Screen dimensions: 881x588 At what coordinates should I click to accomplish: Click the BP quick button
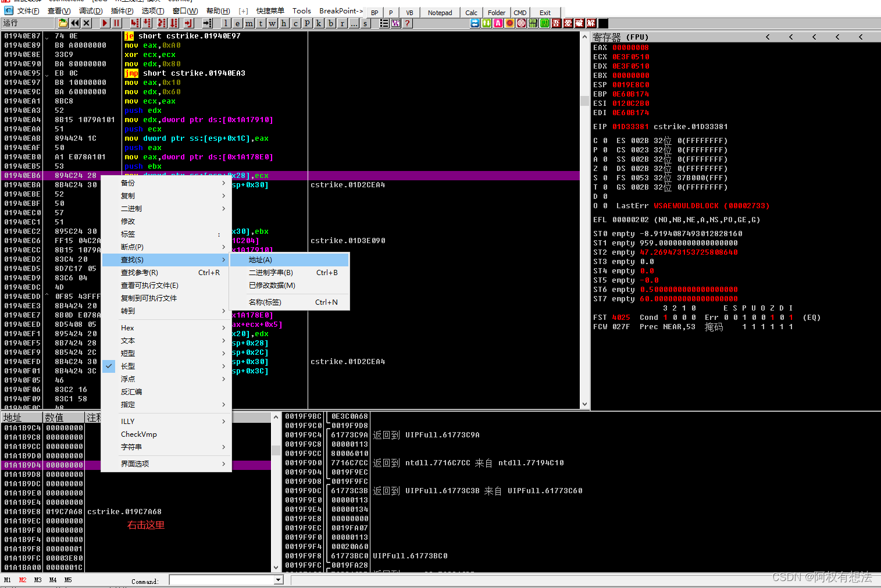pos(374,13)
